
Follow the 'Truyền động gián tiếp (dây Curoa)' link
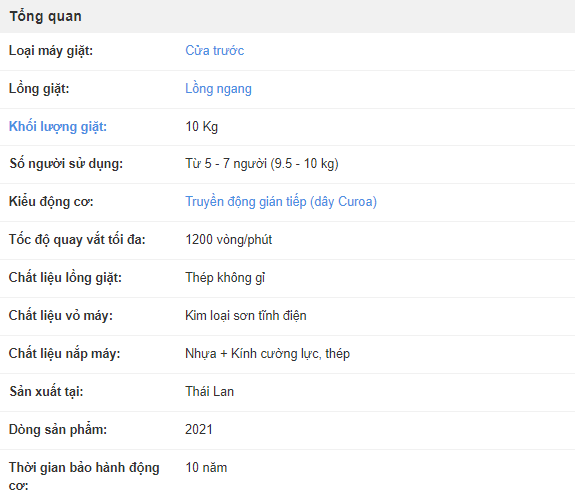coord(281,202)
